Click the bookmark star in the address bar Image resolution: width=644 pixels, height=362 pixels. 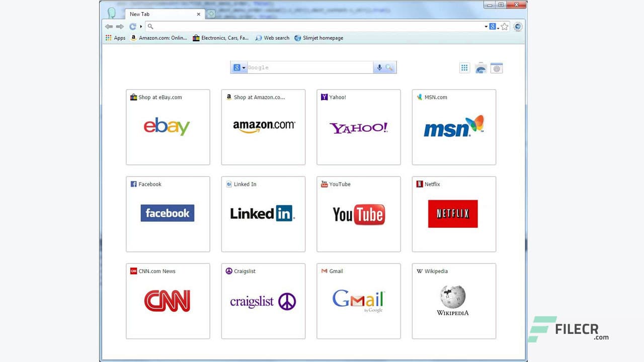click(x=505, y=26)
